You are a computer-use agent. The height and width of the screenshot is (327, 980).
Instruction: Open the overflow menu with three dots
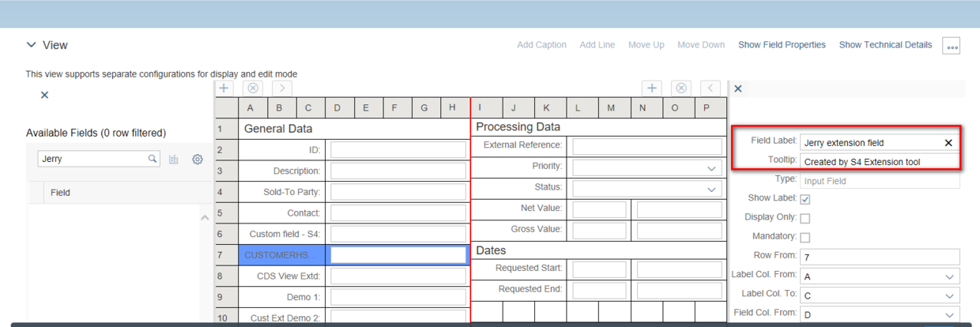(x=952, y=46)
